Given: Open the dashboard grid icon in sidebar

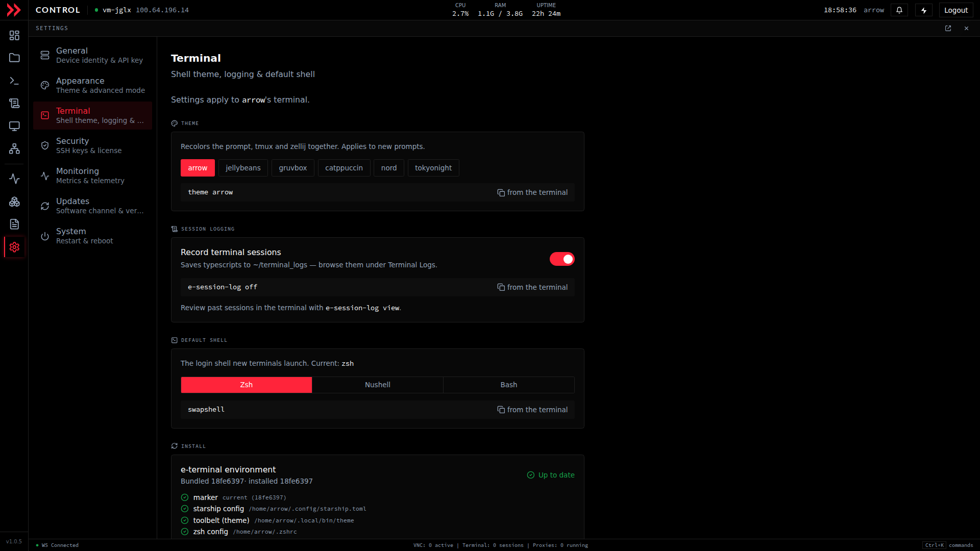Looking at the screenshot, I should click(x=14, y=35).
